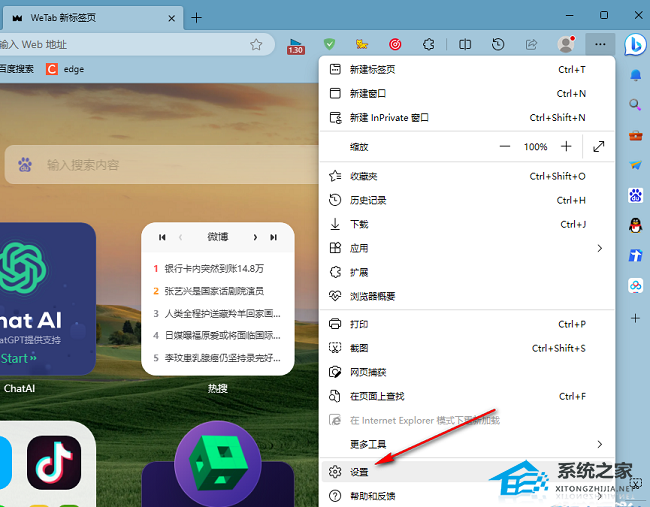Open hot item starting 日媒曝福原爱
Viewport: 650px width, 507px height.
(x=222, y=335)
